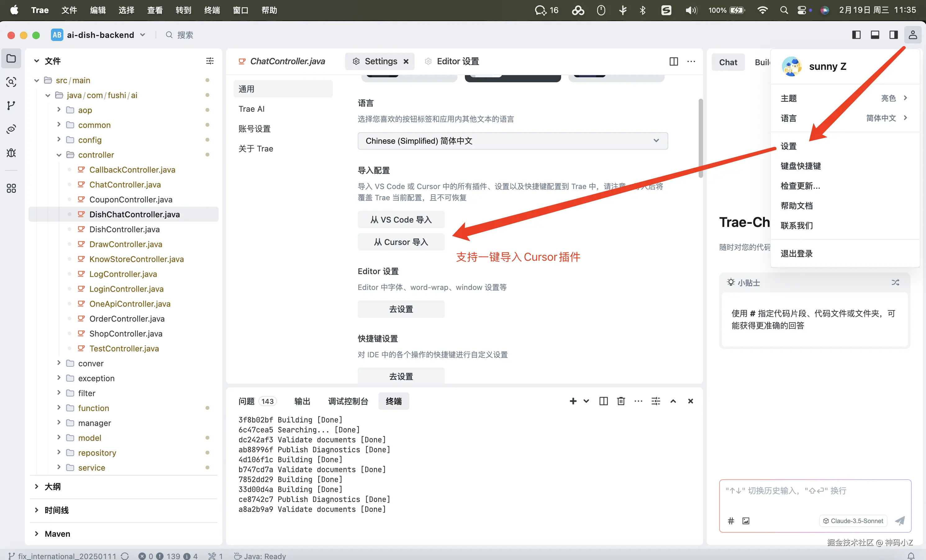Open the Extensions sidebar icon
The width and height of the screenshot is (926, 560).
tap(11, 188)
